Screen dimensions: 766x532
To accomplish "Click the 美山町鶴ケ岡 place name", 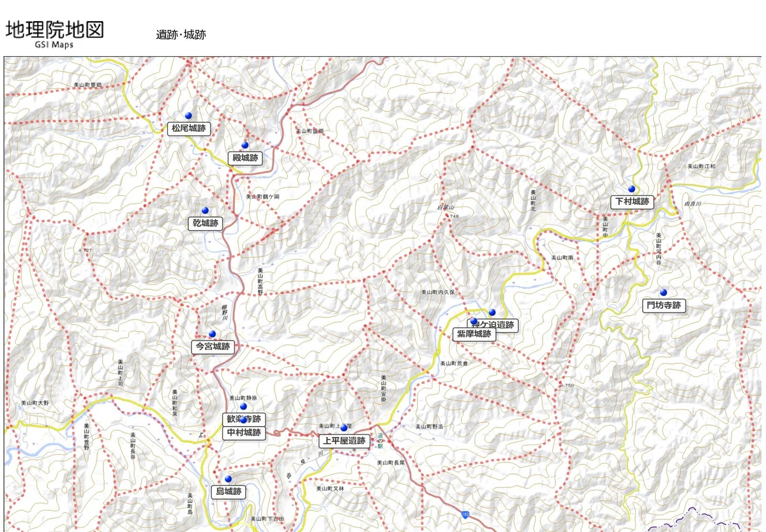I will (263, 196).
